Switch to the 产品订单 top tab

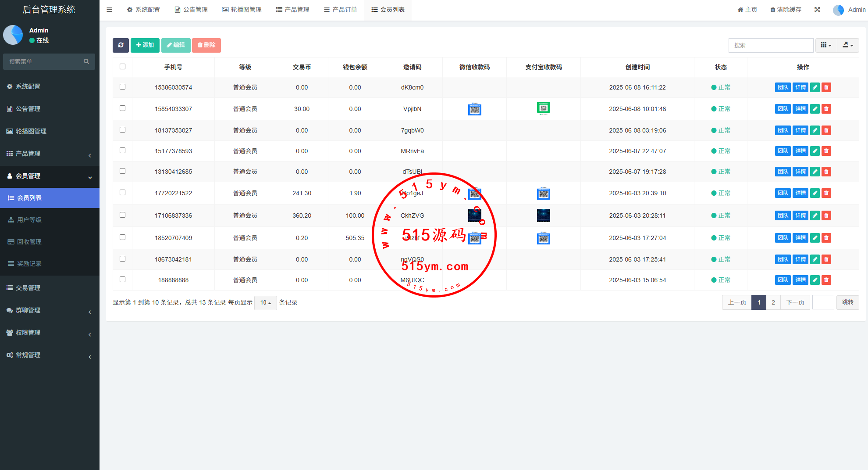(x=340, y=10)
